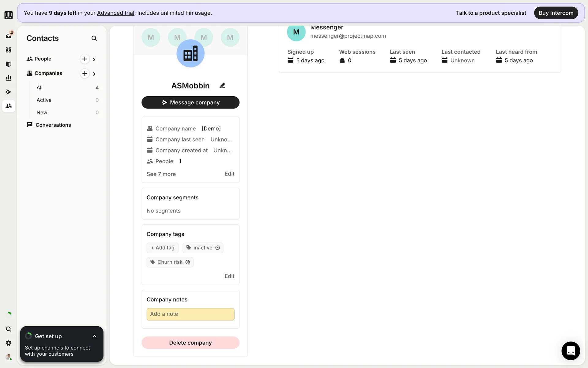The width and height of the screenshot is (588, 368).
Task: Open the Fin AI icon in sidebar
Action: pos(9,50)
